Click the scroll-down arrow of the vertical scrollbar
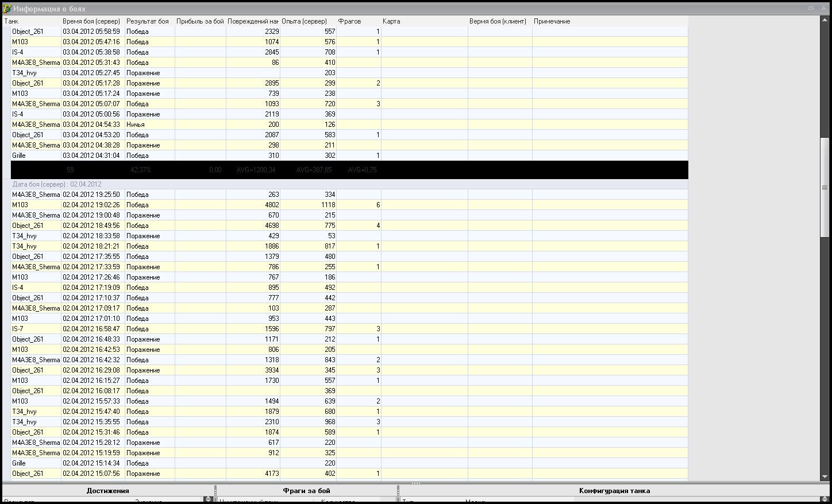Image resolution: width=832 pixels, height=504 pixels. point(825,476)
